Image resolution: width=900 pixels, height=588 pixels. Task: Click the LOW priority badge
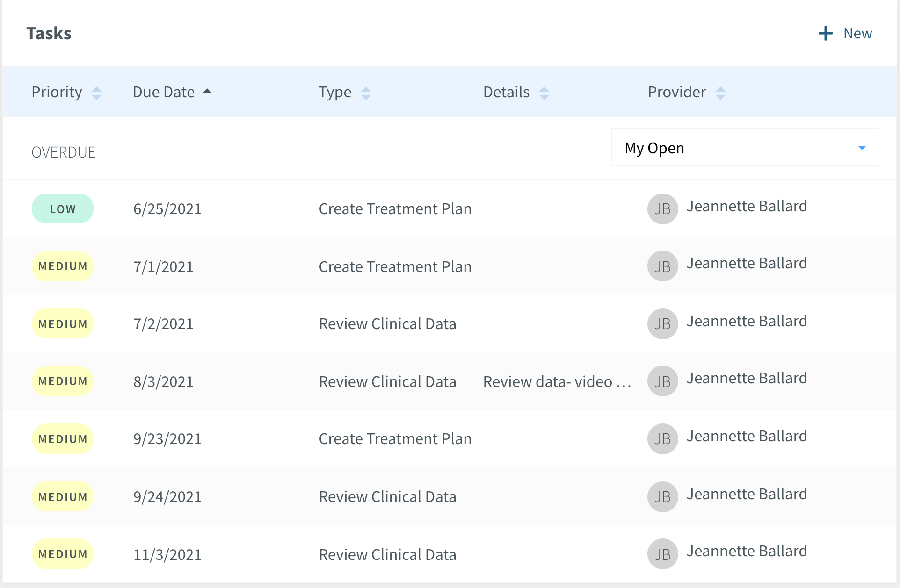point(63,208)
